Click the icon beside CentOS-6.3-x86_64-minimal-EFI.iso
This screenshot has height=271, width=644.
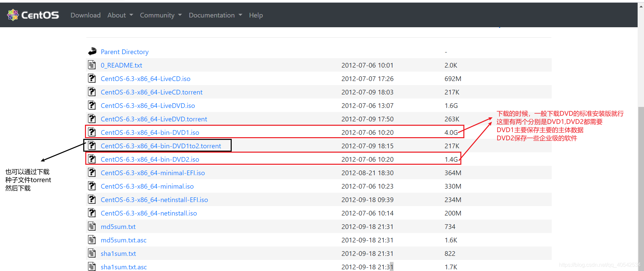[92, 172]
